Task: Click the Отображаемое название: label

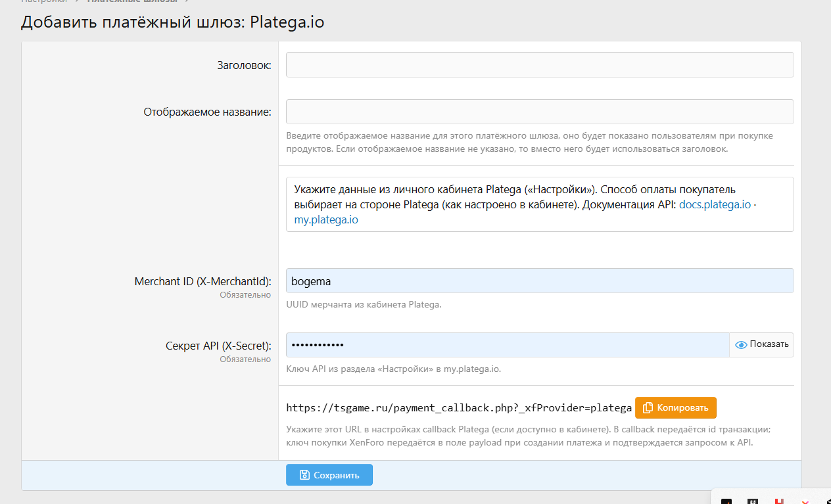Action: click(x=207, y=112)
